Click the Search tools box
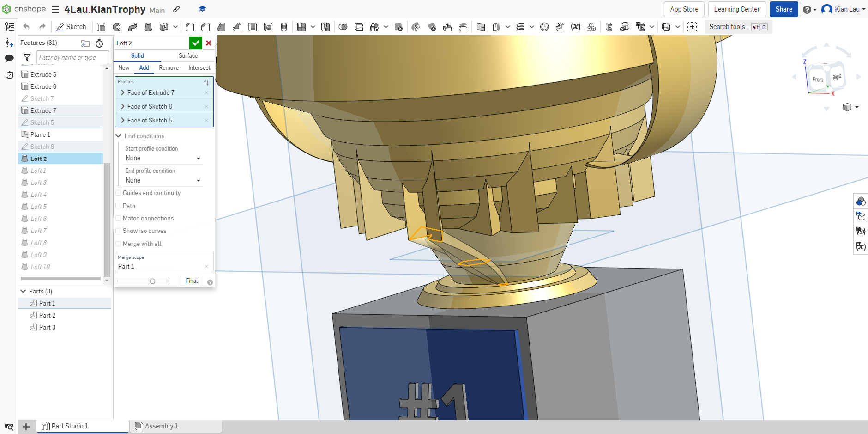Screen dimensions: 868x434 point(738,27)
